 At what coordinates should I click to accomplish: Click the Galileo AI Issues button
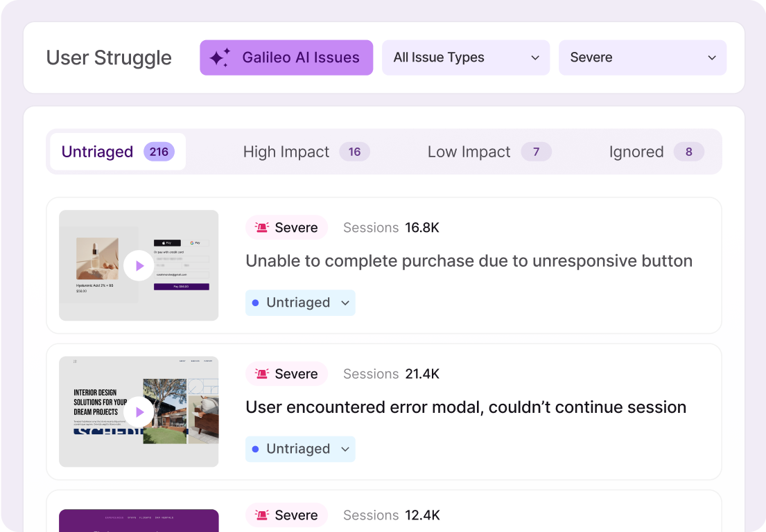[286, 57]
